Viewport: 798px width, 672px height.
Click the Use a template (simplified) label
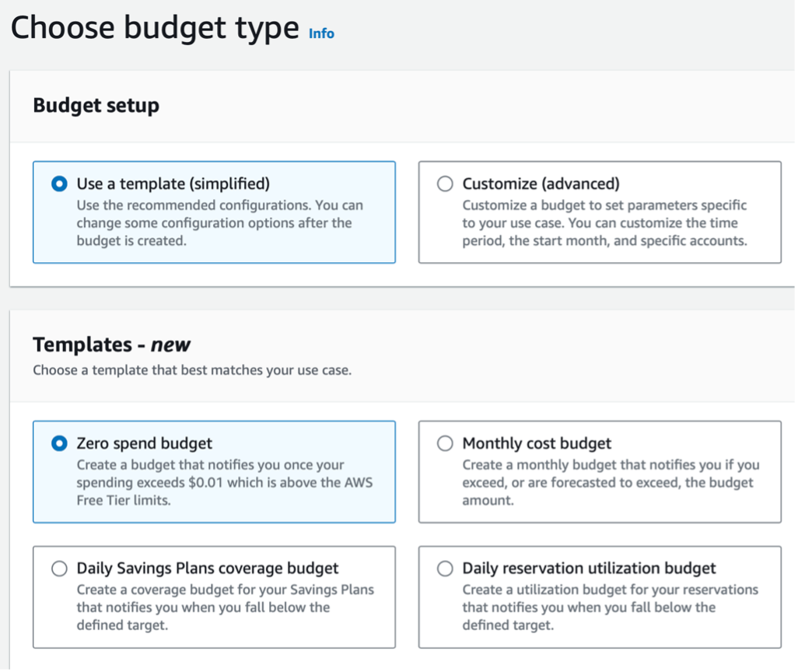pyautogui.click(x=173, y=184)
